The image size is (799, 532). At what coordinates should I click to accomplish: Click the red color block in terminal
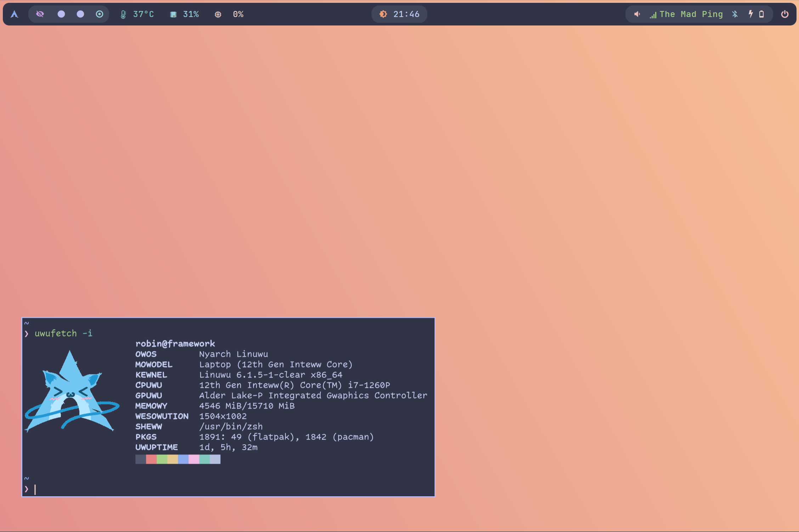coord(151,459)
